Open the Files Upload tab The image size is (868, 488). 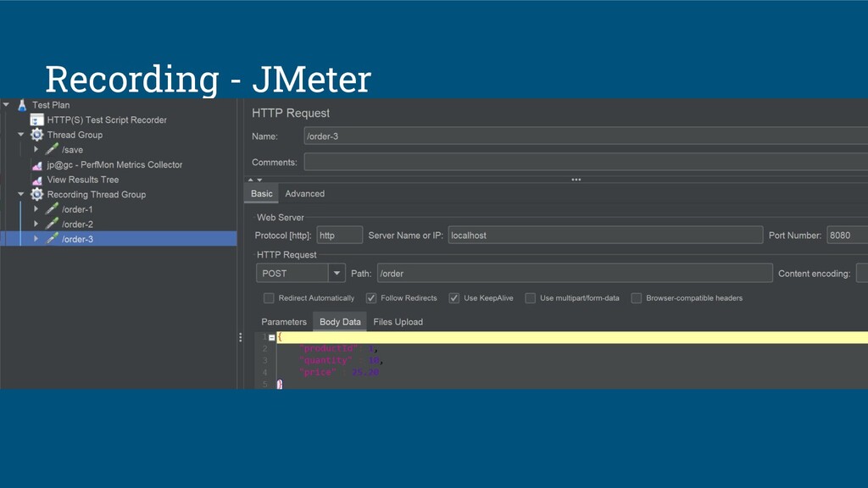pos(398,322)
